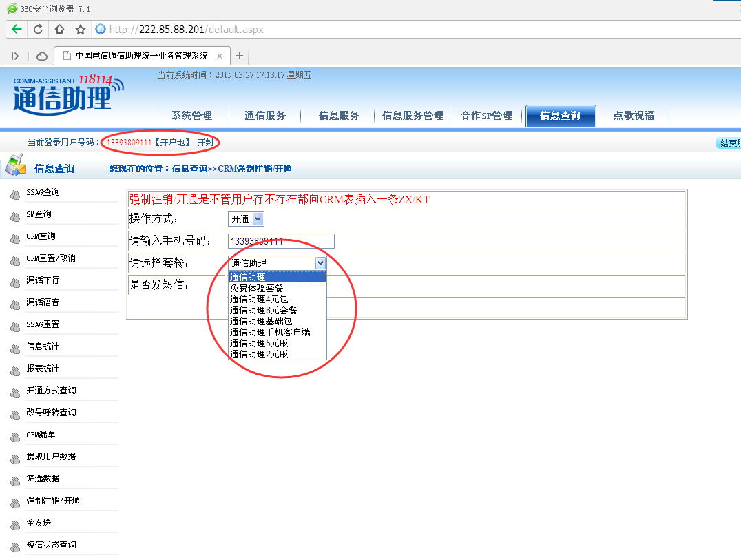This screenshot has height=560, width=741.
Task: Open CRM查询 in sidebar
Action: coord(41,236)
